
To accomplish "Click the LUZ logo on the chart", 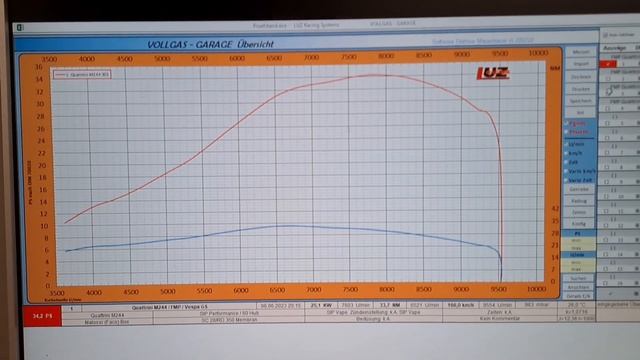I will [493, 73].
